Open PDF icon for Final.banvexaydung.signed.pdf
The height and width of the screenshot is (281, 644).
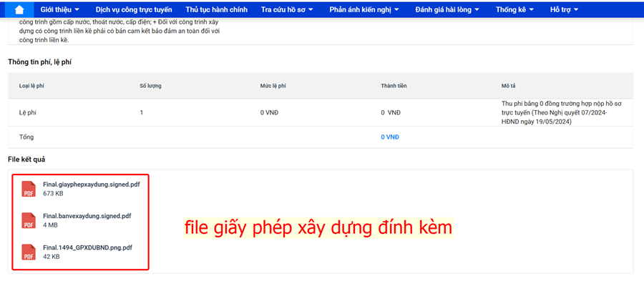(x=29, y=220)
